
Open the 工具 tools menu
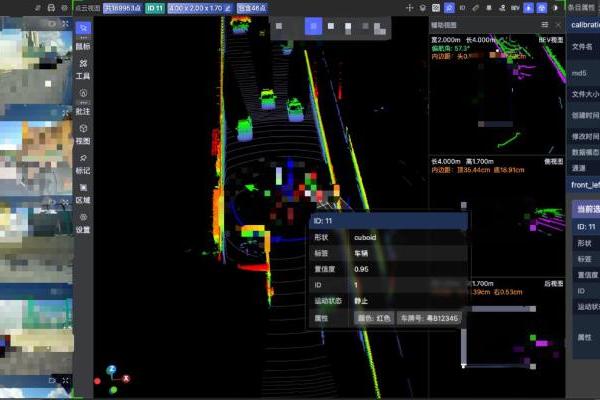point(83,68)
